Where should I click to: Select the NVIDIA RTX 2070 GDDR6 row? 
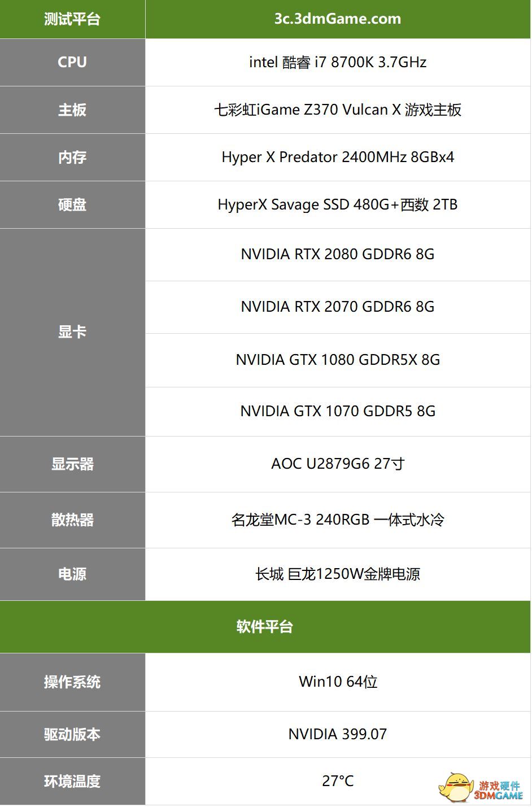tap(338, 307)
